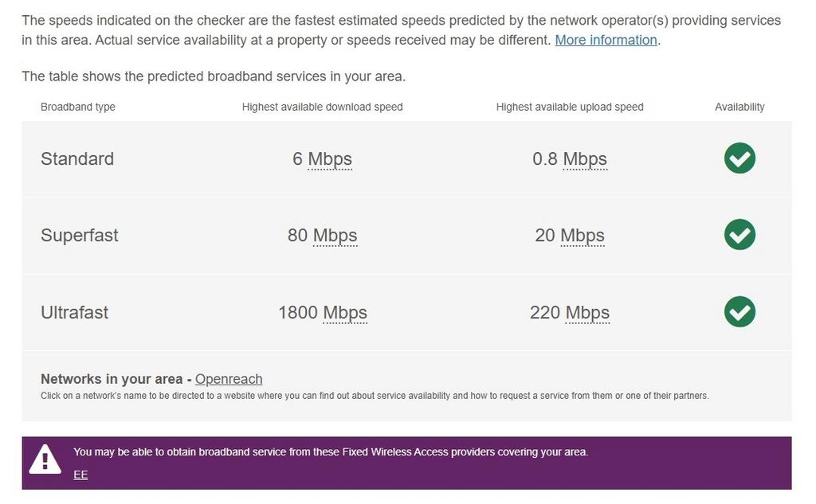The height and width of the screenshot is (504, 816).
Task: Click the Broadband type column header
Action: [78, 107]
